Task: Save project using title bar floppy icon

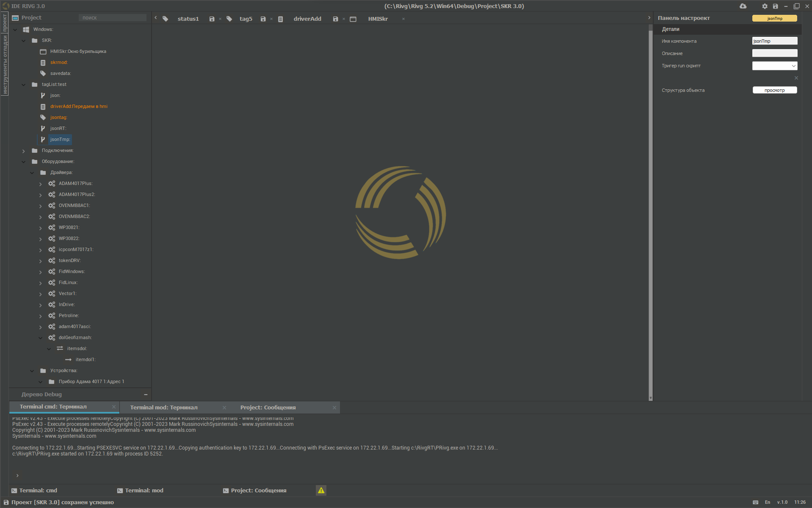Action: coord(775,6)
